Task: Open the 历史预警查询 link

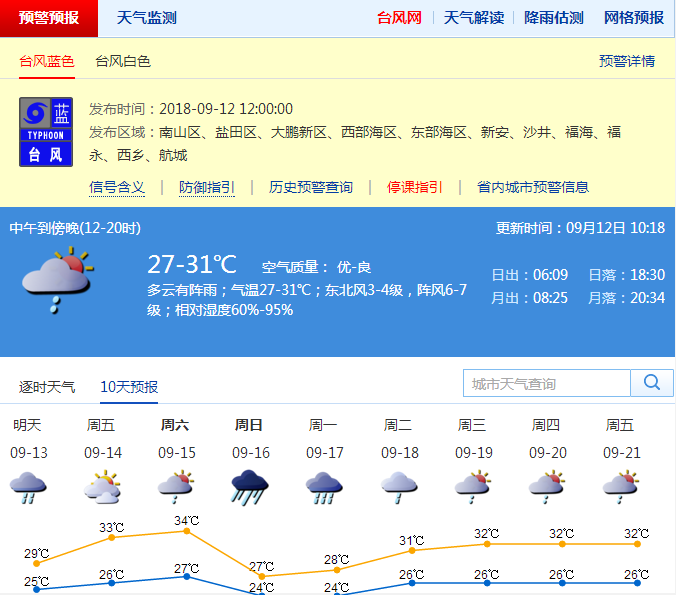Action: pos(311,187)
